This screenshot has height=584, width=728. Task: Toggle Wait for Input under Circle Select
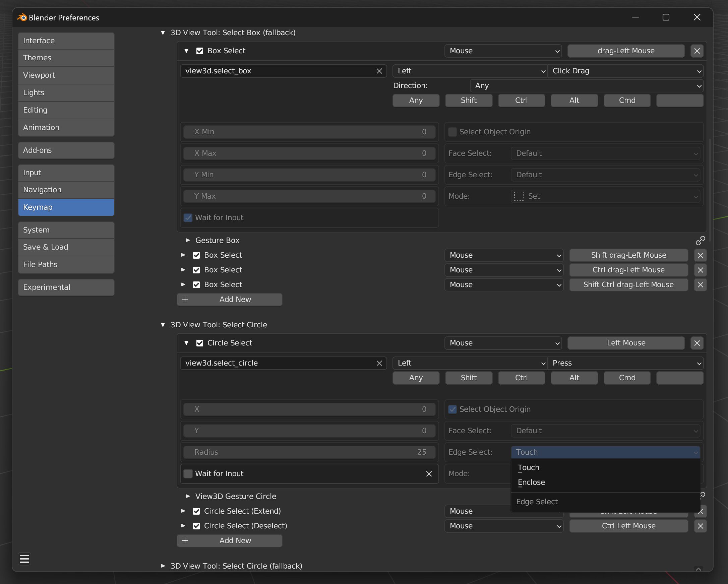point(188,474)
